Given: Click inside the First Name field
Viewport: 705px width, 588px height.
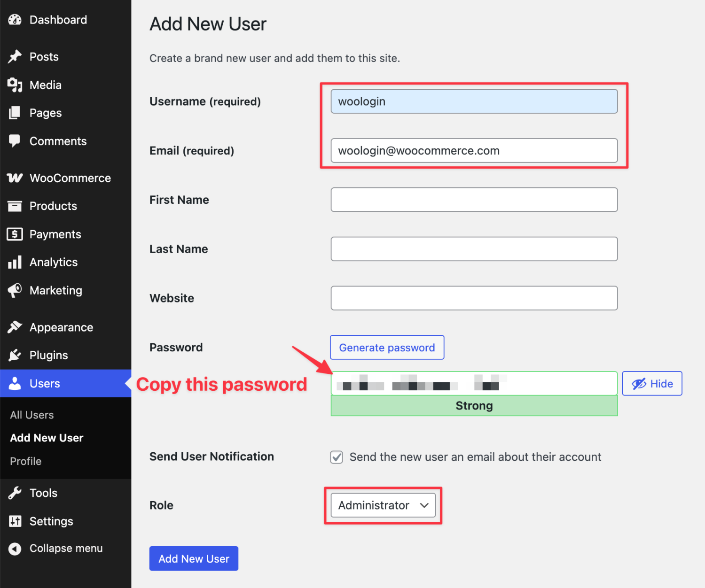Looking at the screenshot, I should click(474, 200).
